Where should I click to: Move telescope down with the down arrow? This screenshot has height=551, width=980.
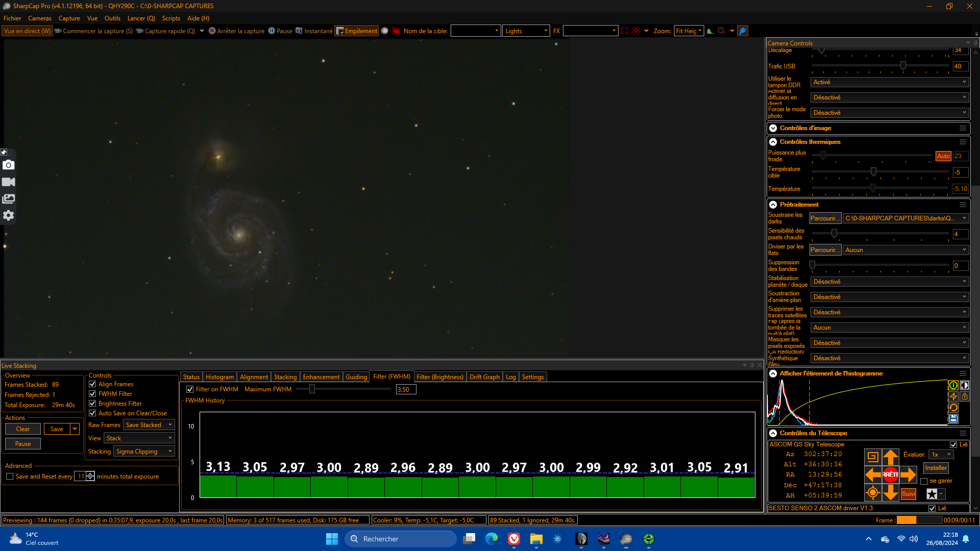pos(891,493)
